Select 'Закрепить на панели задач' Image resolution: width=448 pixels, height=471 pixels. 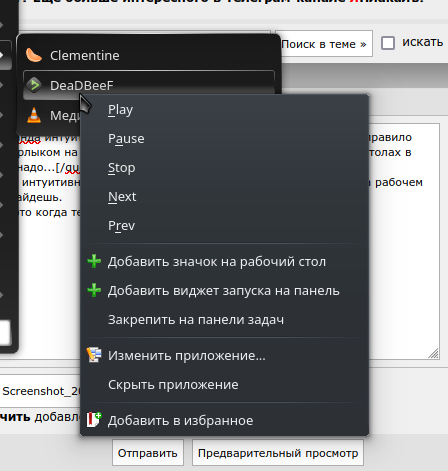[x=224, y=320]
